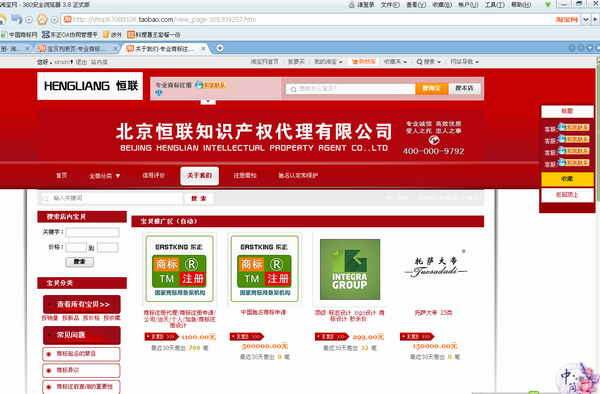Viewport: 600px width, 394px height.
Task: Expand the 全部分类 category dropdown
Action: (x=104, y=176)
